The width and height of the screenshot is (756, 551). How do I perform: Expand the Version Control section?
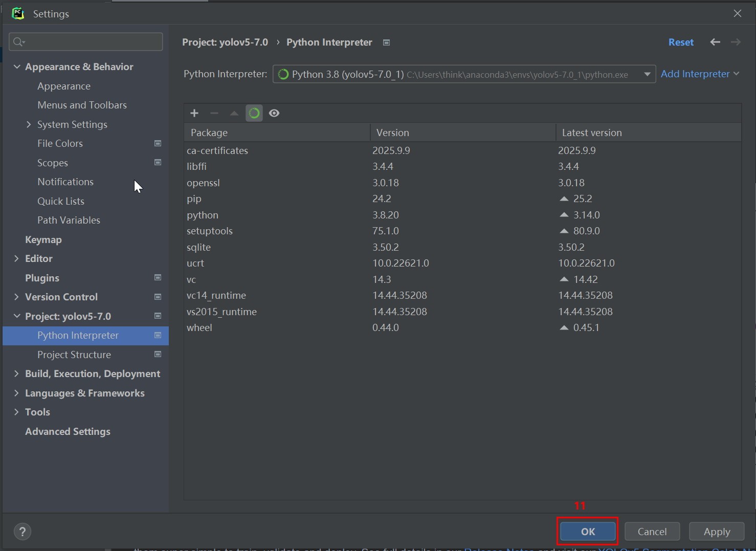[16, 297]
